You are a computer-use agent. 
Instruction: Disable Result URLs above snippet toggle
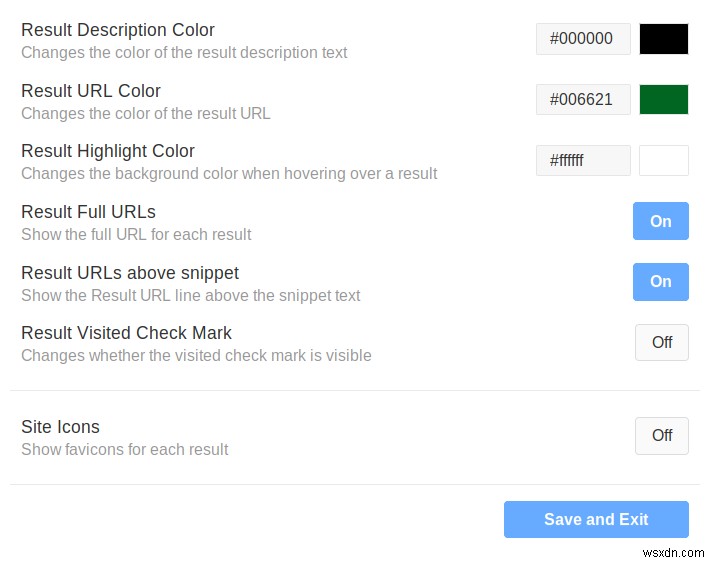click(660, 282)
